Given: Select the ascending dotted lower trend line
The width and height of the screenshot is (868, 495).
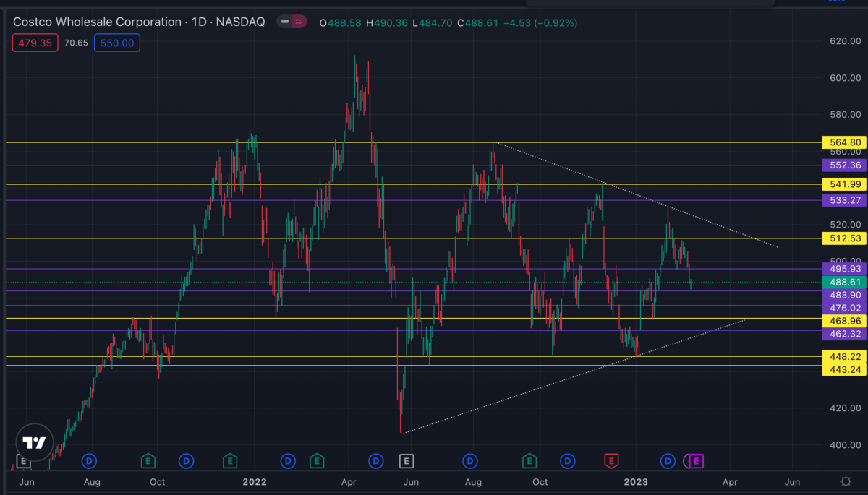Looking at the screenshot, I should [x=575, y=376].
